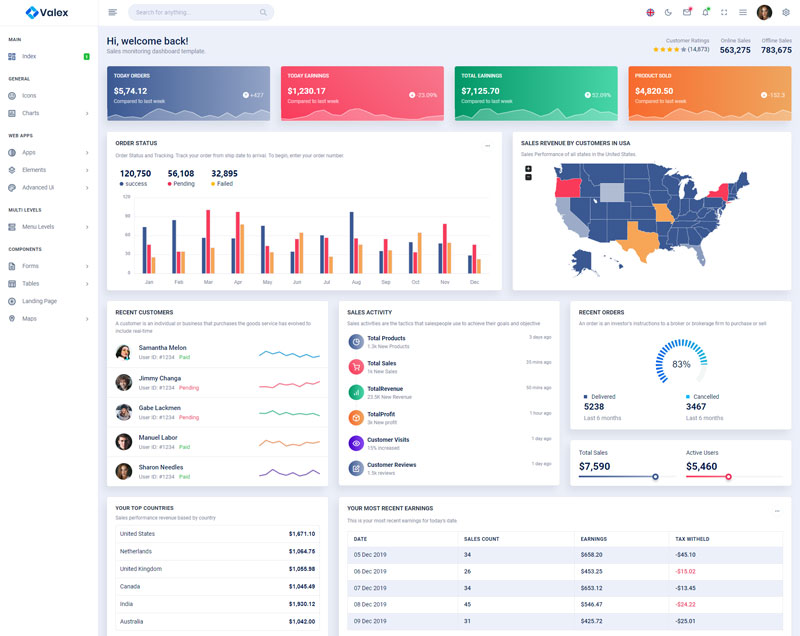Click the map zoom-in plus button
The image size is (800, 636).
[528, 168]
